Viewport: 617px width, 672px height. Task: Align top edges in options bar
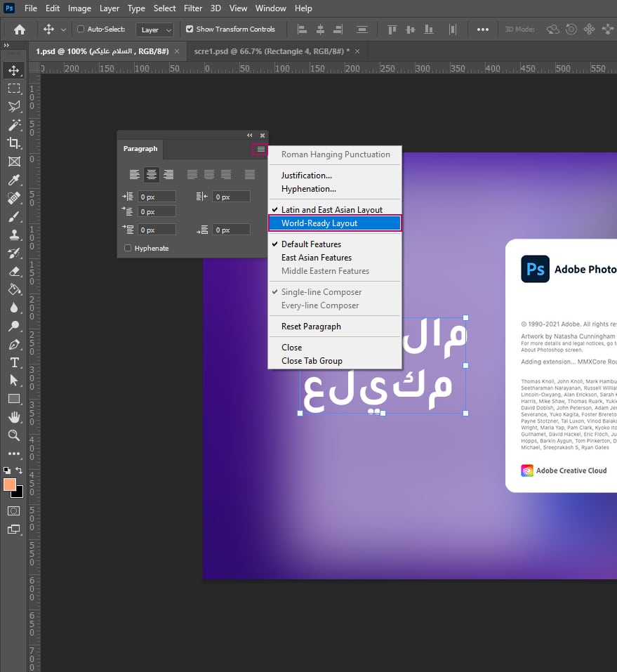pyautogui.click(x=392, y=29)
